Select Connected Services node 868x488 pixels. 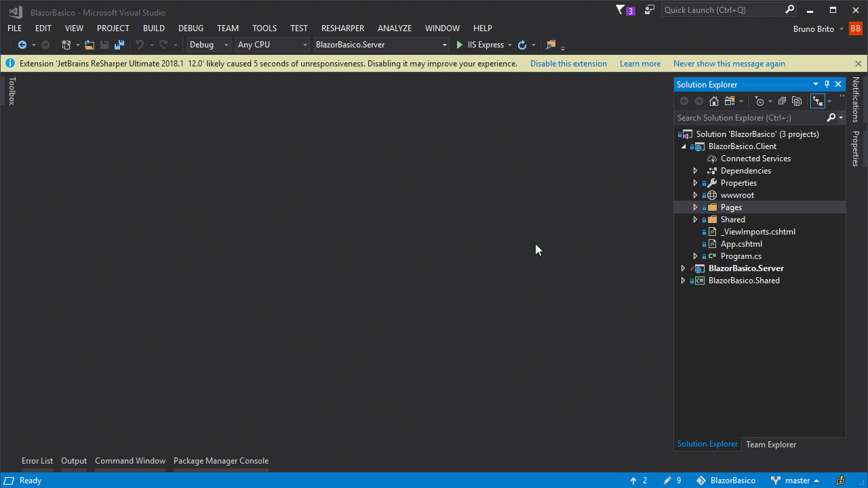tap(755, 159)
